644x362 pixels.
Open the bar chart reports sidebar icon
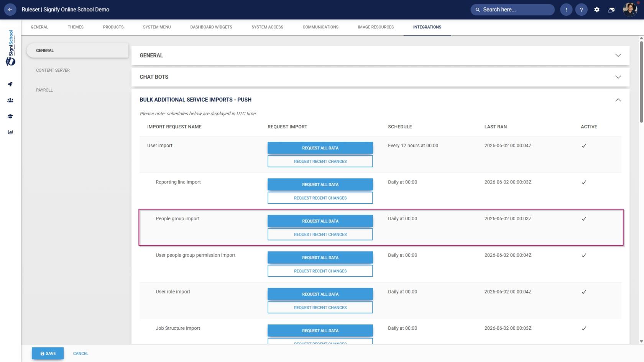click(x=10, y=132)
